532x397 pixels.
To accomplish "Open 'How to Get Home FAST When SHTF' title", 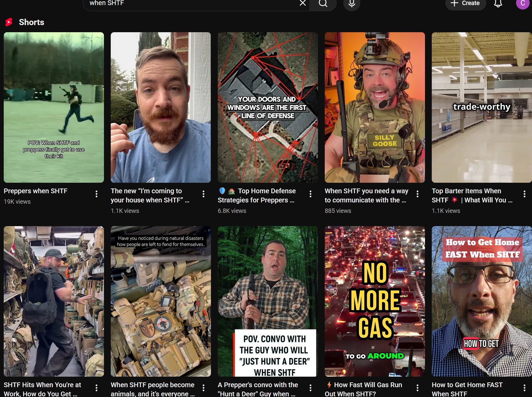I will [467, 389].
